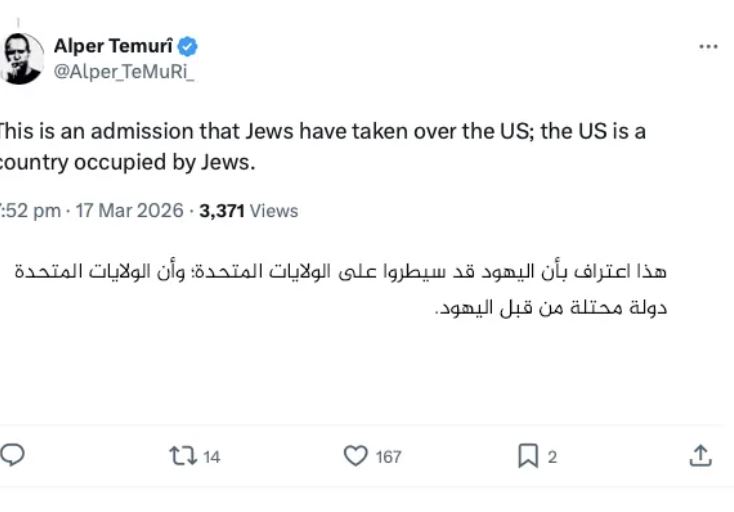Click the retweet arrows icon
Viewport: 734px width, 512px height.
[x=182, y=456]
